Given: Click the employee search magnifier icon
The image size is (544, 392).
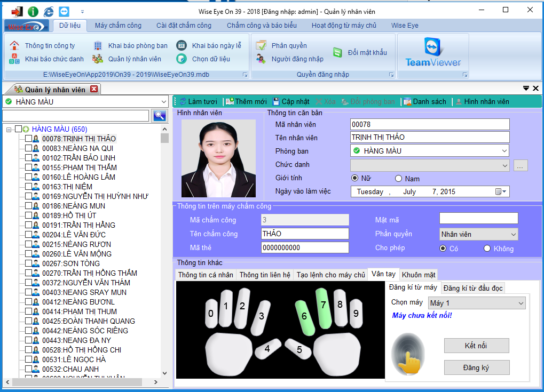Looking at the screenshot, I should tap(159, 115).
